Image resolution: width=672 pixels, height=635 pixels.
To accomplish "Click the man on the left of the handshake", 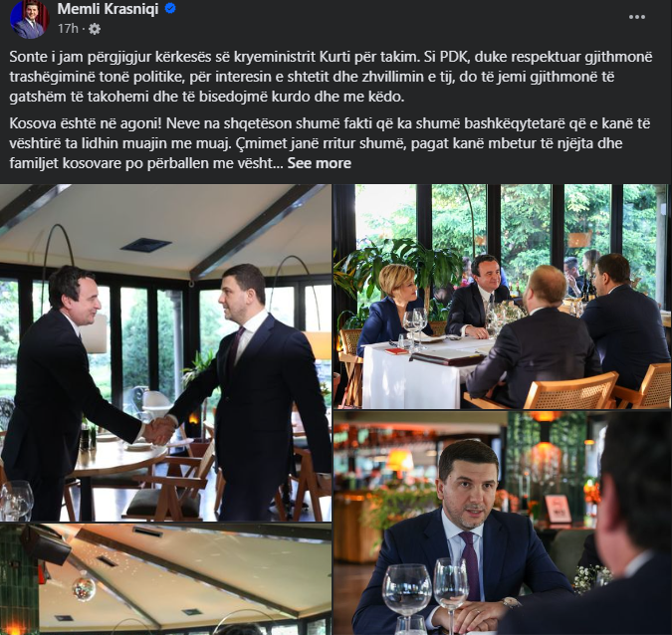I will coord(65,392).
